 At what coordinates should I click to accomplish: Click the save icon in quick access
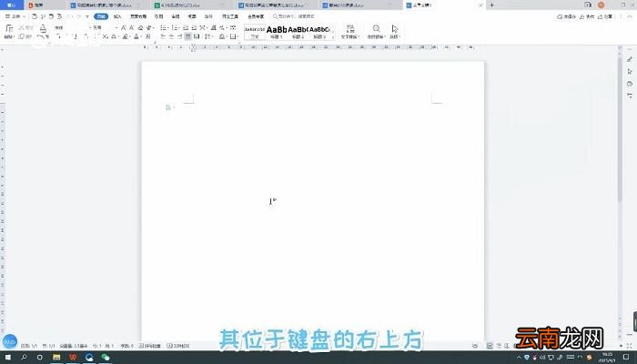coord(35,16)
